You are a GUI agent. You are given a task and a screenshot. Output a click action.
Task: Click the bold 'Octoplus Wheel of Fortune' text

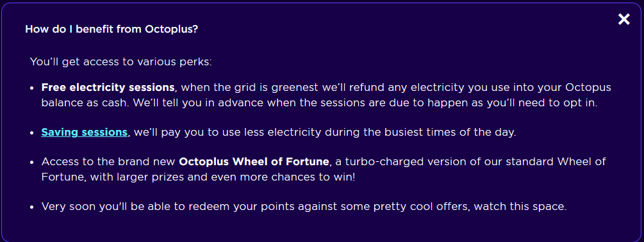point(254,161)
